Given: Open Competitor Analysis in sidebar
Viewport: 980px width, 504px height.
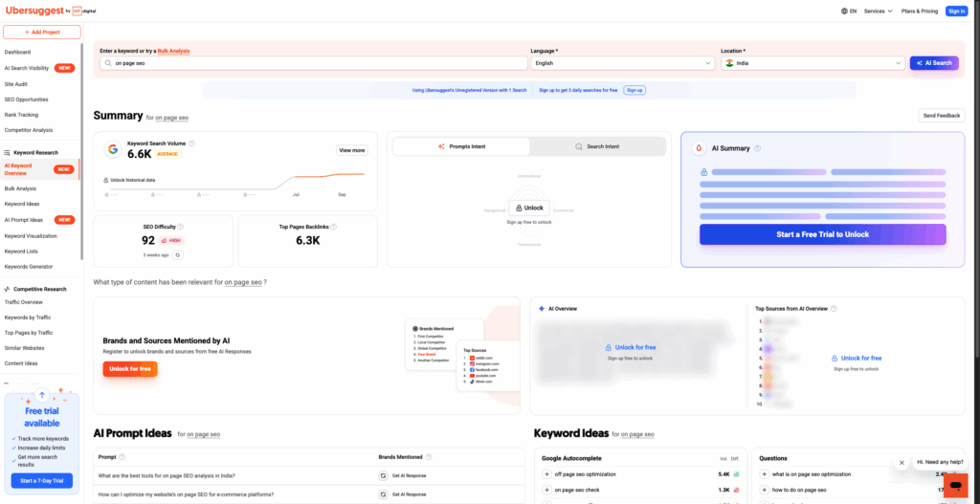Looking at the screenshot, I should pyautogui.click(x=29, y=130).
